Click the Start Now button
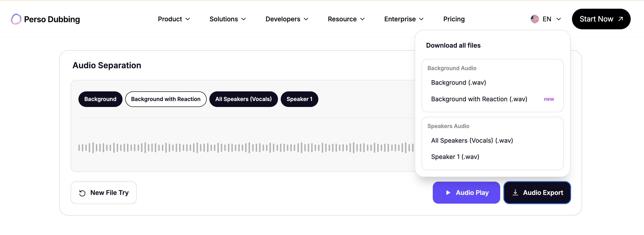This screenshot has width=644, height=235. pyautogui.click(x=601, y=19)
